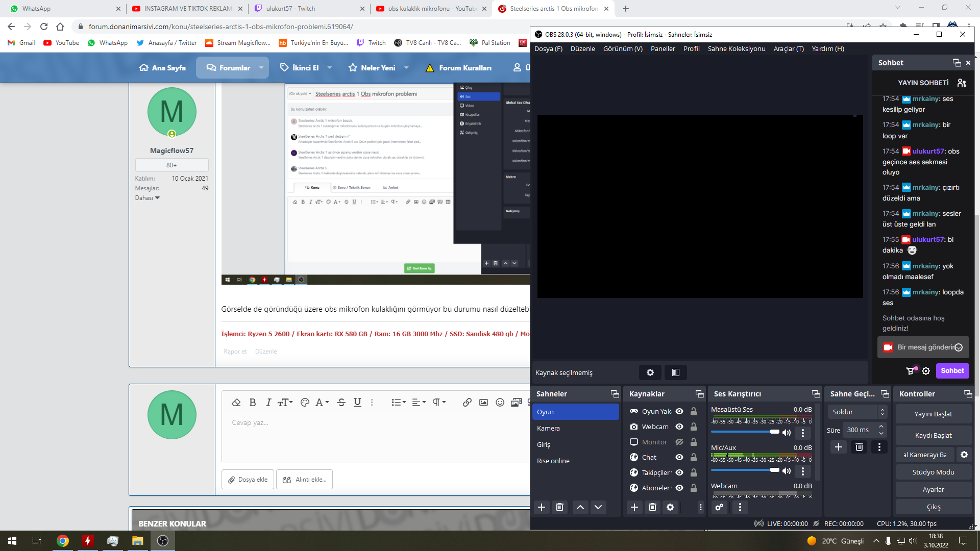Click Yayını Başlat button
Image resolution: width=980 pixels, height=551 pixels.
pos(933,414)
